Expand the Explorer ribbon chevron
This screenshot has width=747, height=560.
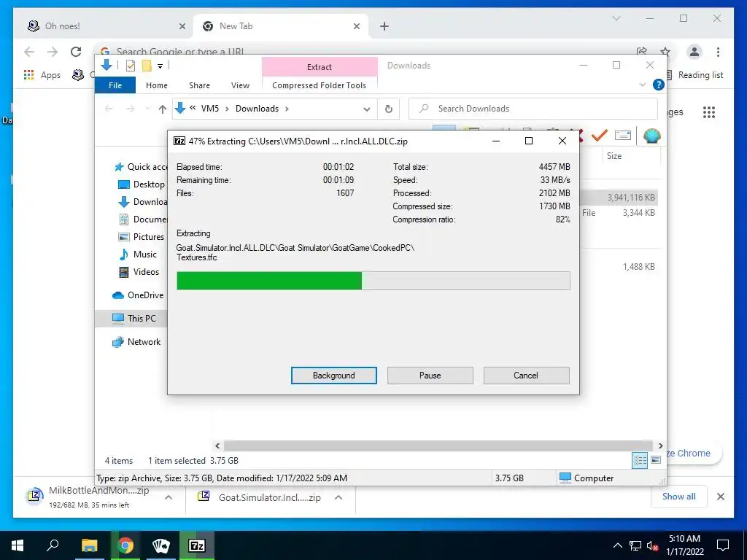coord(642,85)
